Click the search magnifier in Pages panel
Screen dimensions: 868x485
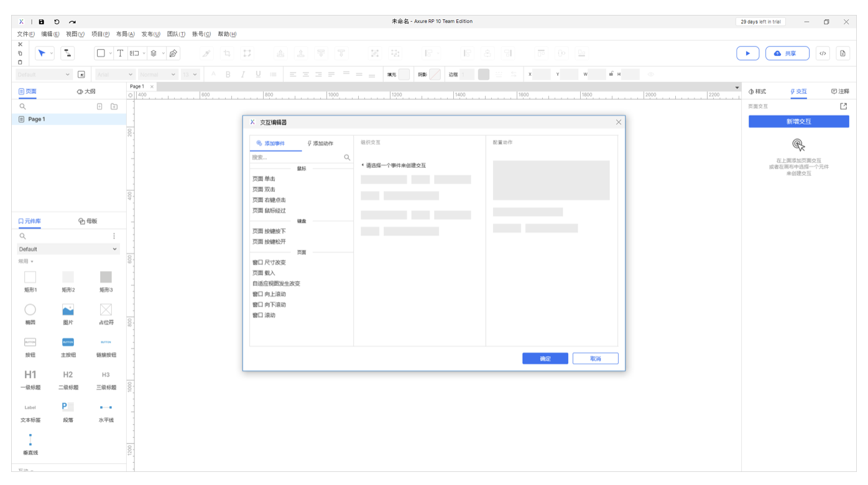coord(23,107)
